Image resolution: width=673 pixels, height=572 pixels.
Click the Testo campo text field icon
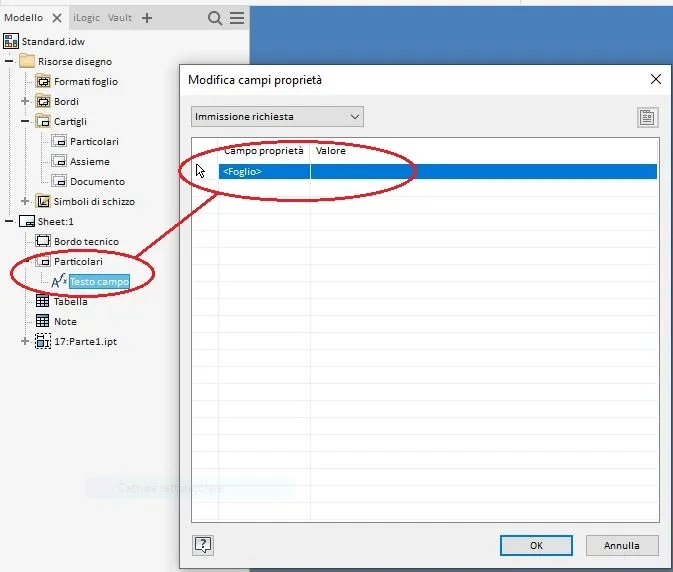59,281
